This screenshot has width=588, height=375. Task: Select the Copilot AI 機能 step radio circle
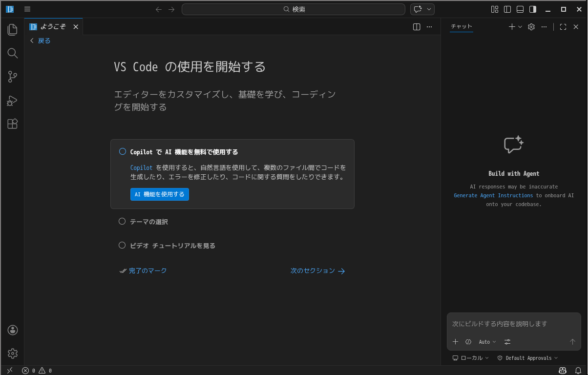pyautogui.click(x=123, y=152)
